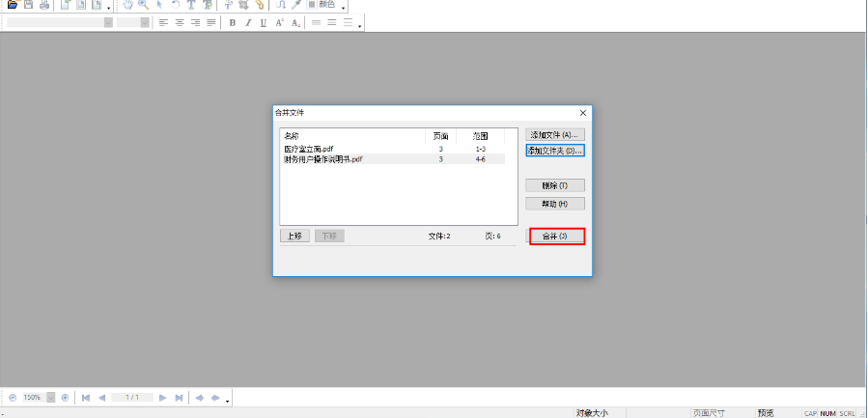The width and height of the screenshot is (868, 418).
Task: Select the 财务用户操作说明书.pdf row
Action: point(392,159)
